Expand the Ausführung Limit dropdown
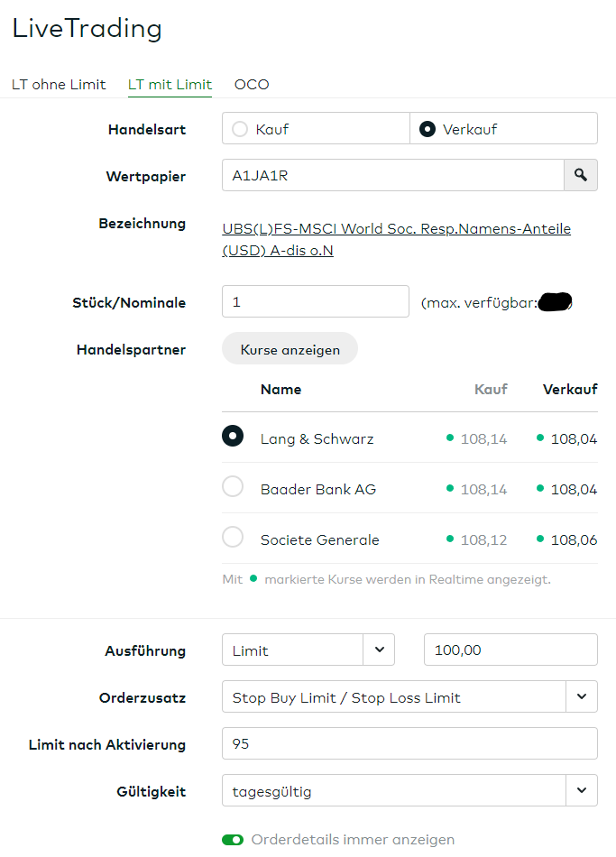 coord(379,650)
